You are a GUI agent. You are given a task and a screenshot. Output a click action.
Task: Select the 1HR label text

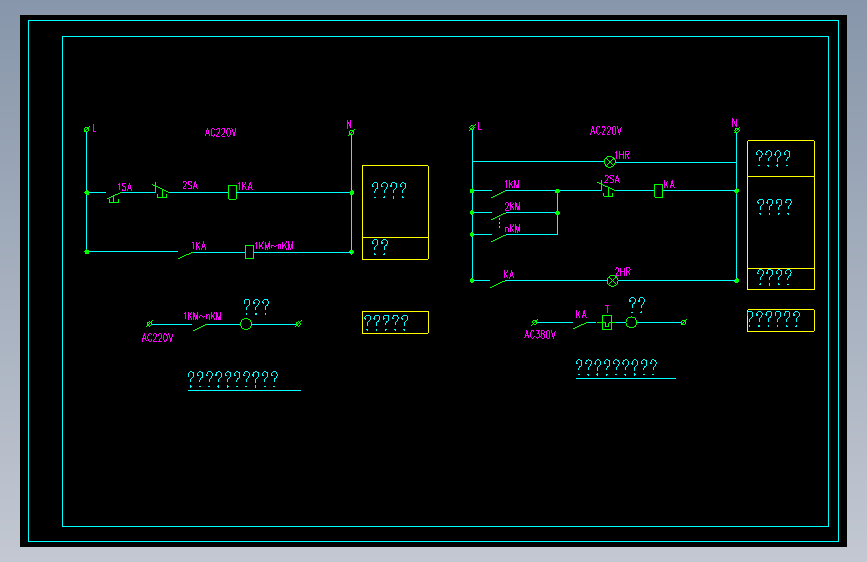[x=622, y=155]
